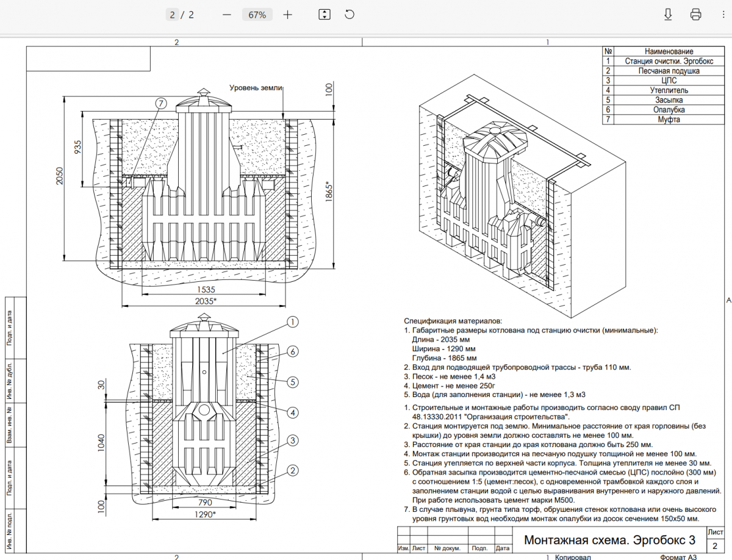Click the 'Ширина - 1290 мм' line
The height and width of the screenshot is (560, 732).
(x=445, y=348)
